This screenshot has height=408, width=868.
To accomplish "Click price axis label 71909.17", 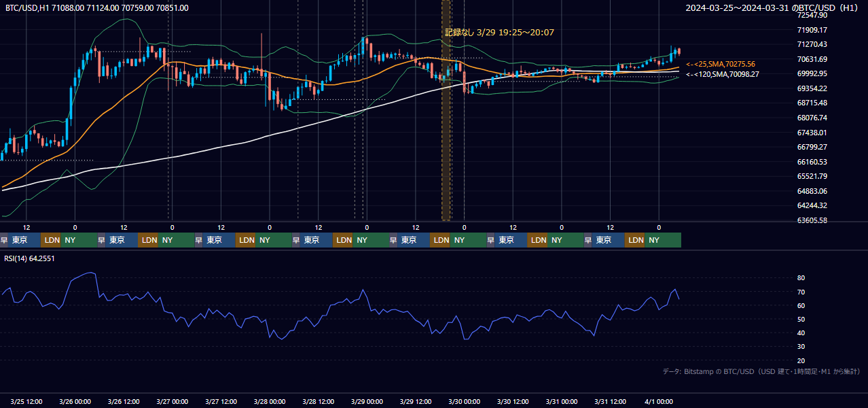I will (x=812, y=30).
